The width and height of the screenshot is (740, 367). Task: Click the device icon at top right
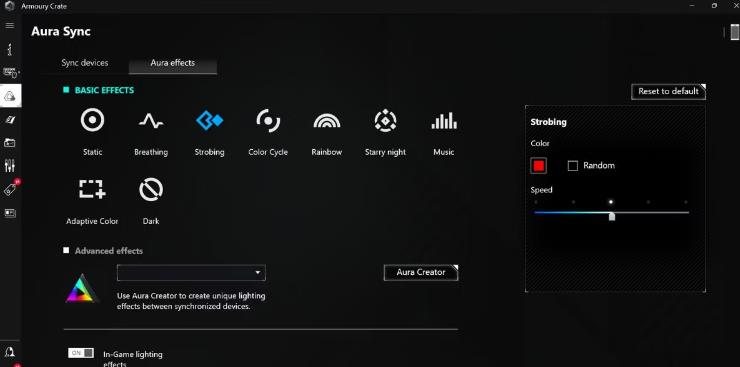point(734,33)
